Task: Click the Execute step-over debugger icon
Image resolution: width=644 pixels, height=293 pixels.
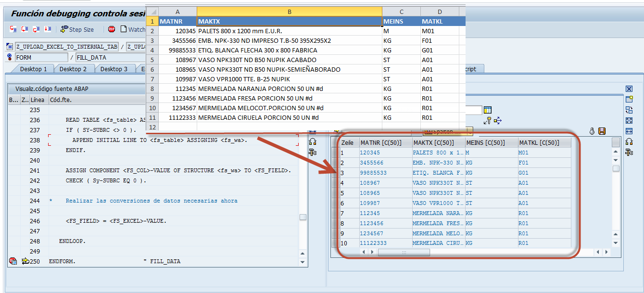Action: 25,29
